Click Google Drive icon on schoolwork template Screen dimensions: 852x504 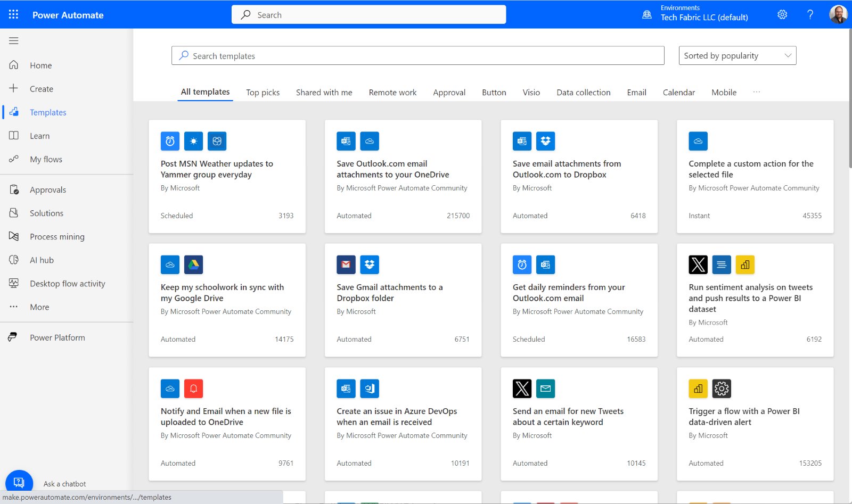coord(193,265)
